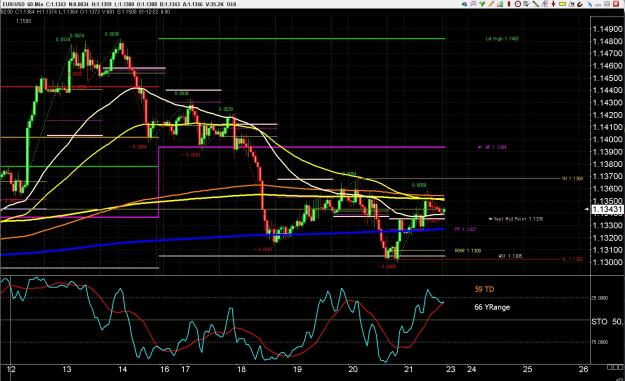Click the purple 1.1327 label by the blue line
Image resolution: width=625 pixels, height=381 pixels.
click(x=465, y=230)
